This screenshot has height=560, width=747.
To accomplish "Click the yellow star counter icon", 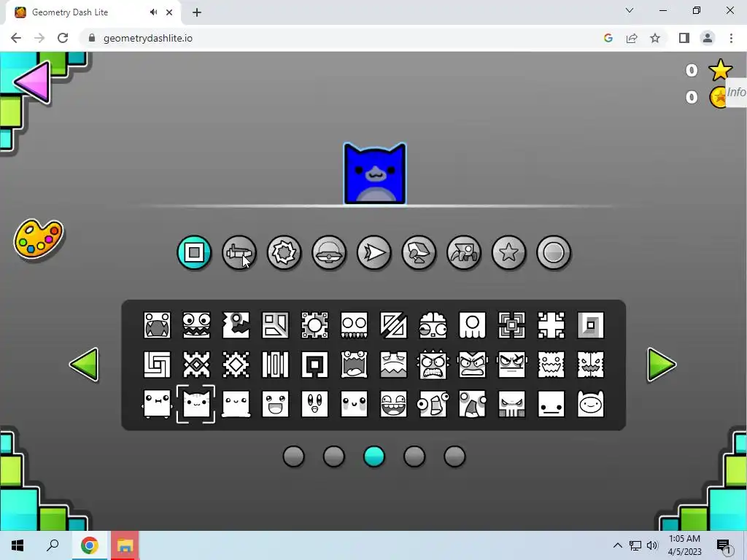I will (720, 71).
